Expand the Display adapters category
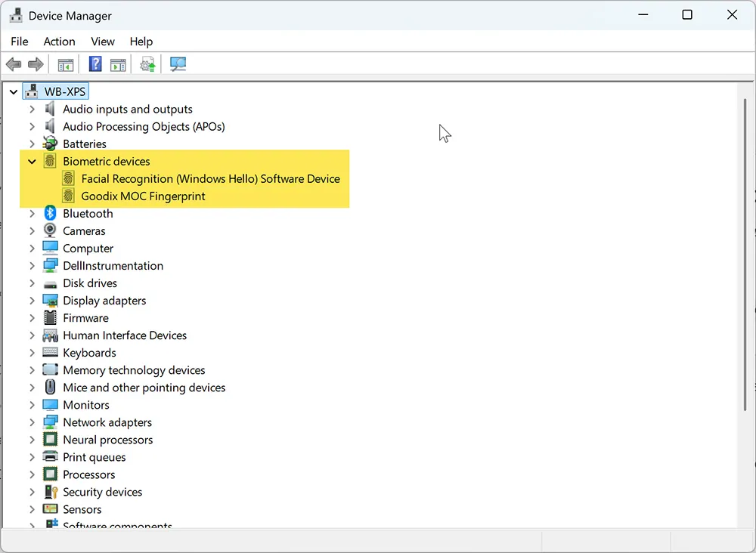The width and height of the screenshot is (756, 553). 32,300
